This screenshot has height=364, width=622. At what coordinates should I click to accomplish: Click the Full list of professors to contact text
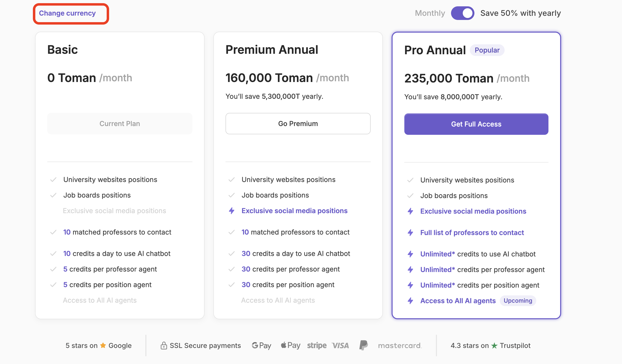tap(472, 233)
